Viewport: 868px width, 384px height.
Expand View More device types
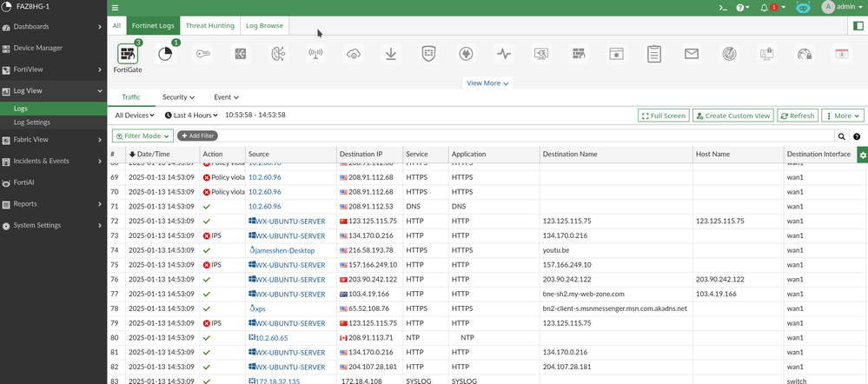click(487, 83)
